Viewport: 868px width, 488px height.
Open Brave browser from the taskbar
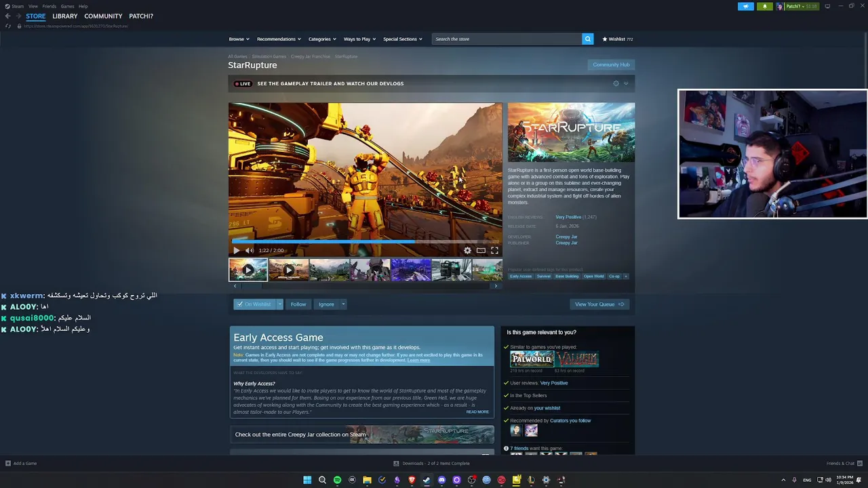(412, 480)
